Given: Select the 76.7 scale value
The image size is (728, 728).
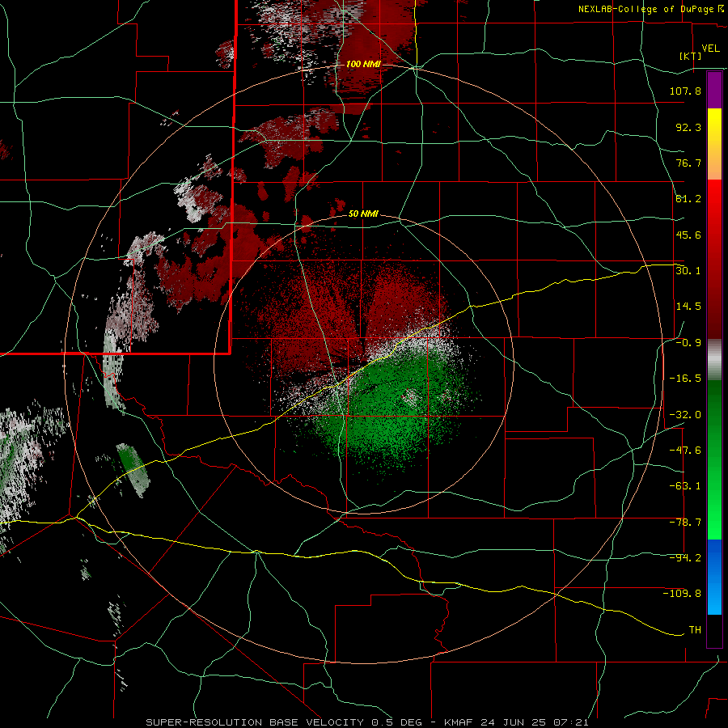Looking at the screenshot, I should (688, 163).
